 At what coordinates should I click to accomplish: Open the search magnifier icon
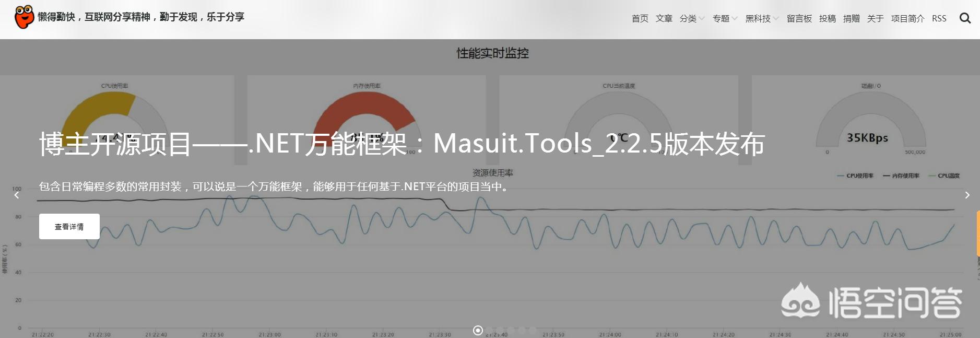pyautogui.click(x=965, y=18)
